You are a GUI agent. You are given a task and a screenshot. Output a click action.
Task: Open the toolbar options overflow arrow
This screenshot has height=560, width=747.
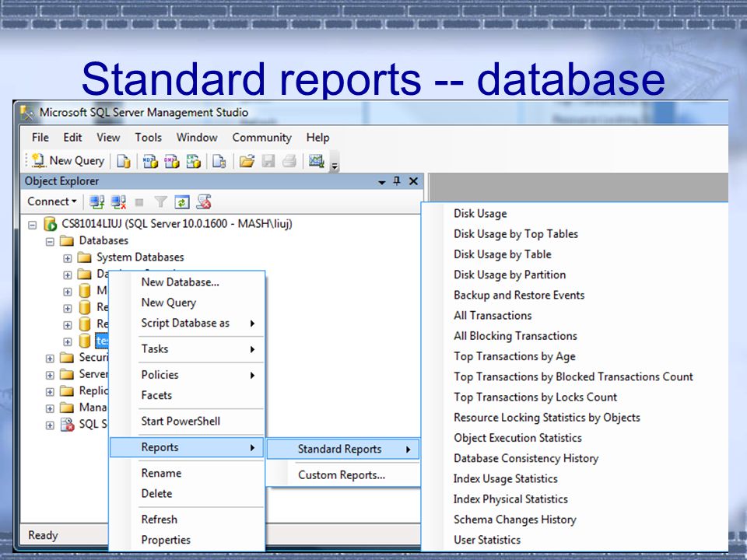click(x=335, y=166)
